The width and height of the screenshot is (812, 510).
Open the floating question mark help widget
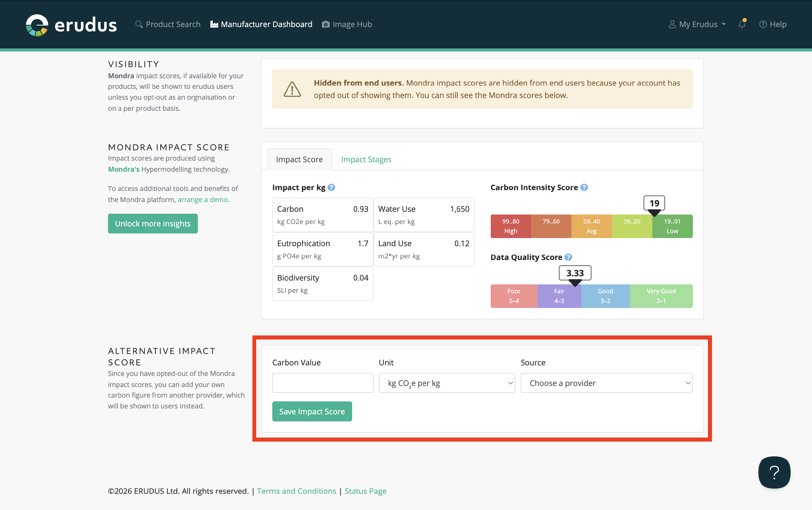774,472
